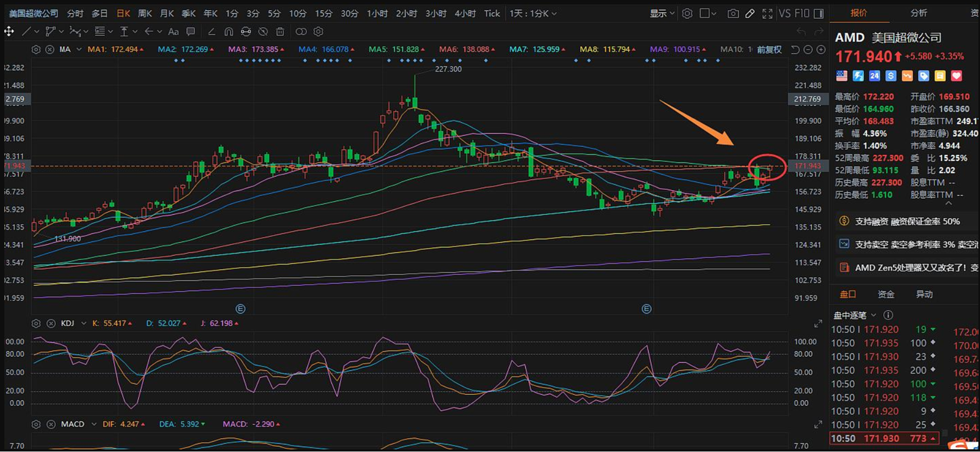Click the blue 24-hour trading icon
The image size is (980, 452).
(874, 76)
